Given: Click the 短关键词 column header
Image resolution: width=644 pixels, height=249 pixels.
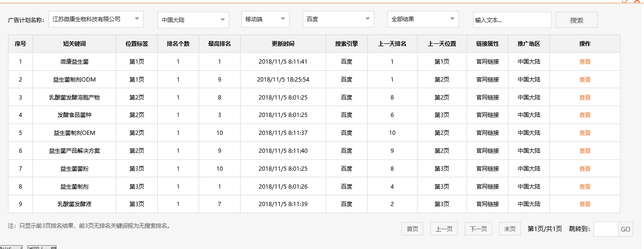Looking at the screenshot, I should click(x=74, y=43).
